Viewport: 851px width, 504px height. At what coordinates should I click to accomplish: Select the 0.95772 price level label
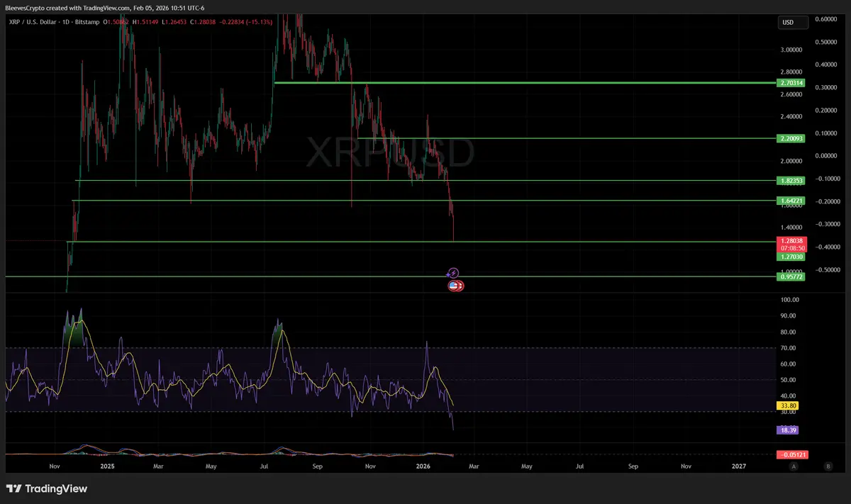coord(791,276)
